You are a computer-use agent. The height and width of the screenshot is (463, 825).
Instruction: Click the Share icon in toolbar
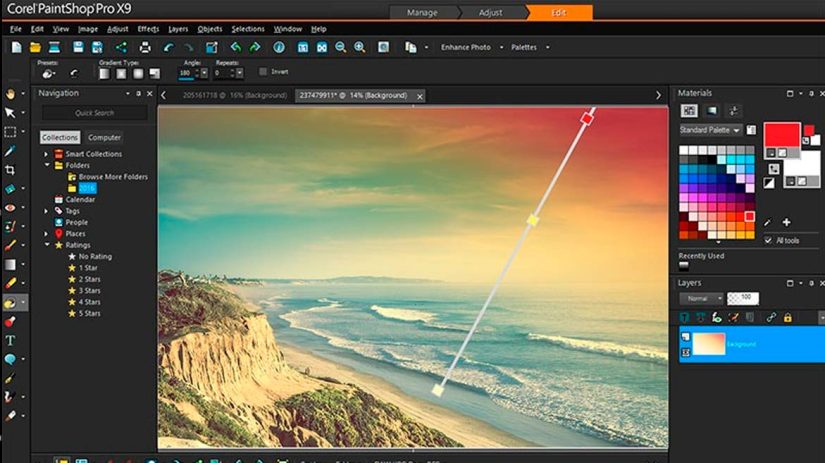tap(121, 47)
